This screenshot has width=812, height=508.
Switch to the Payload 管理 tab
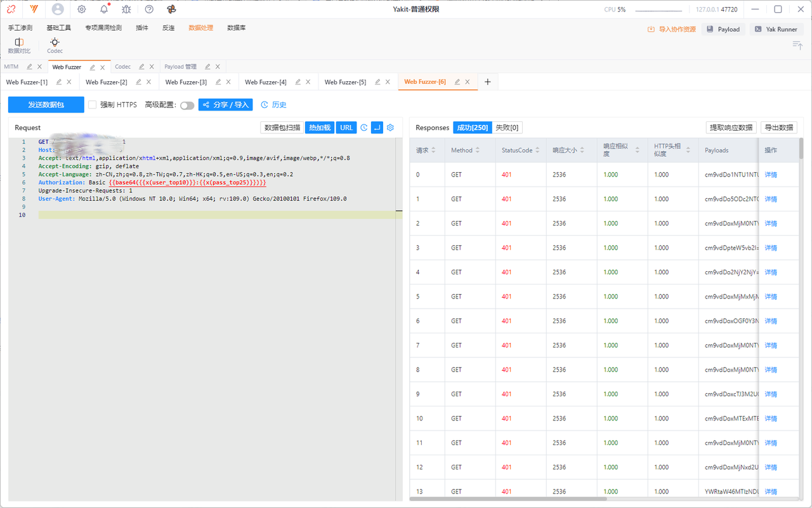[x=180, y=67]
